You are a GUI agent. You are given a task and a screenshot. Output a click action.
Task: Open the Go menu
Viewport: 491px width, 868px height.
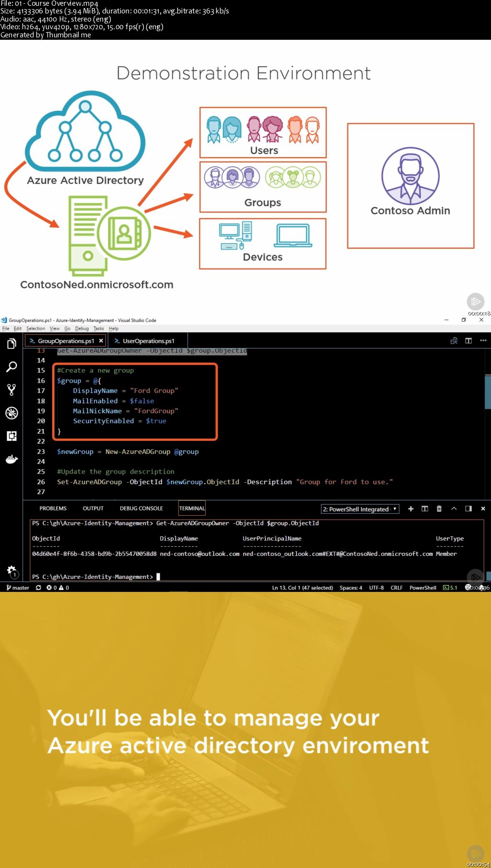tap(67, 328)
